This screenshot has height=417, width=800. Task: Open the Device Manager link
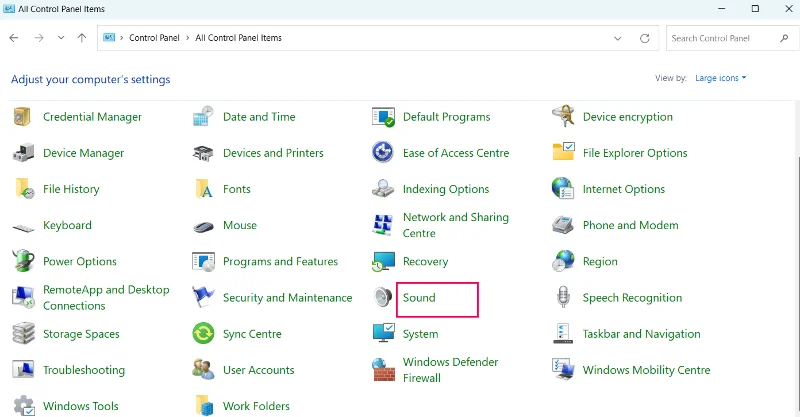[x=83, y=153]
